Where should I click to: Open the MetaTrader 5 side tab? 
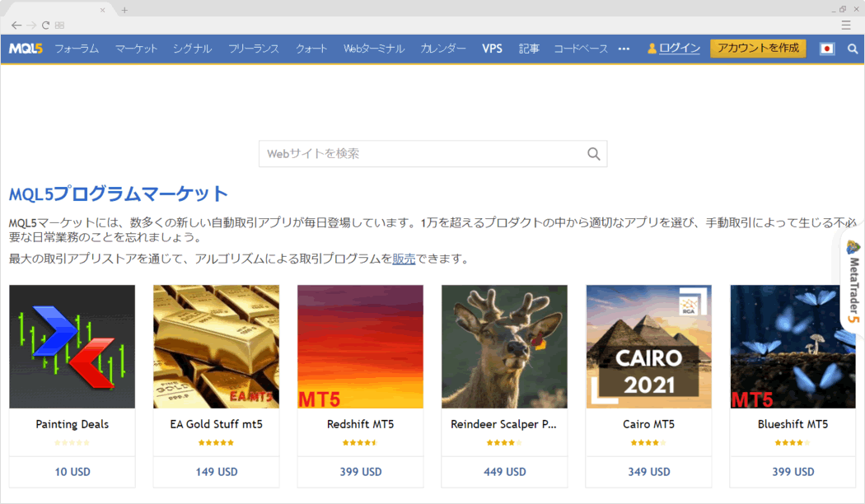pyautogui.click(x=853, y=281)
